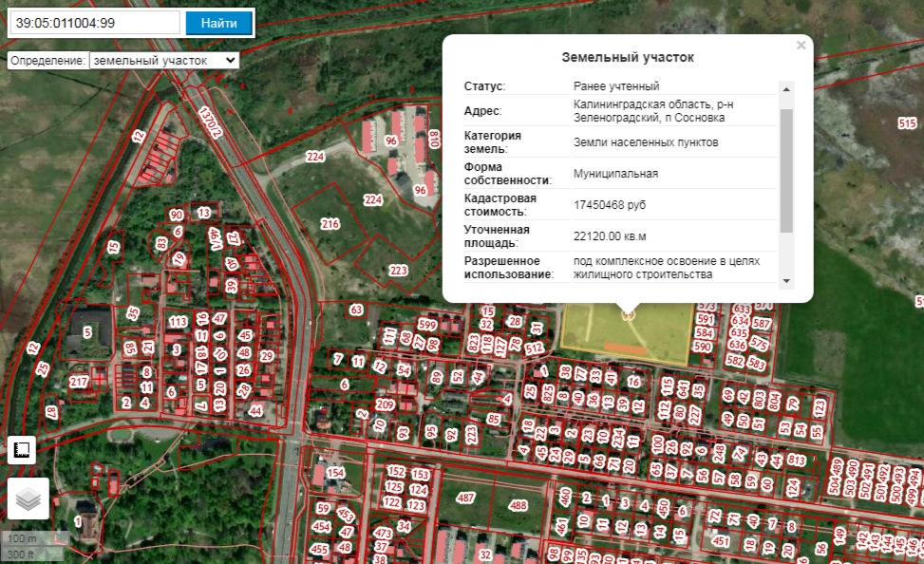The height and width of the screenshot is (564, 924).
Task: Click the highlighted yellow parcel 99
Action: coord(627,333)
